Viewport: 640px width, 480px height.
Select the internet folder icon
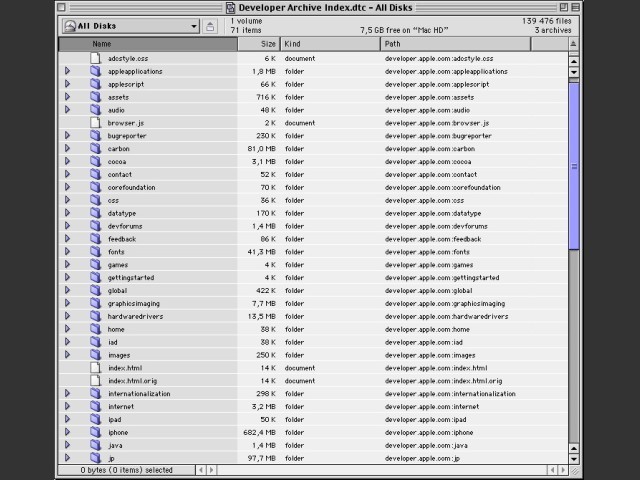point(96,407)
